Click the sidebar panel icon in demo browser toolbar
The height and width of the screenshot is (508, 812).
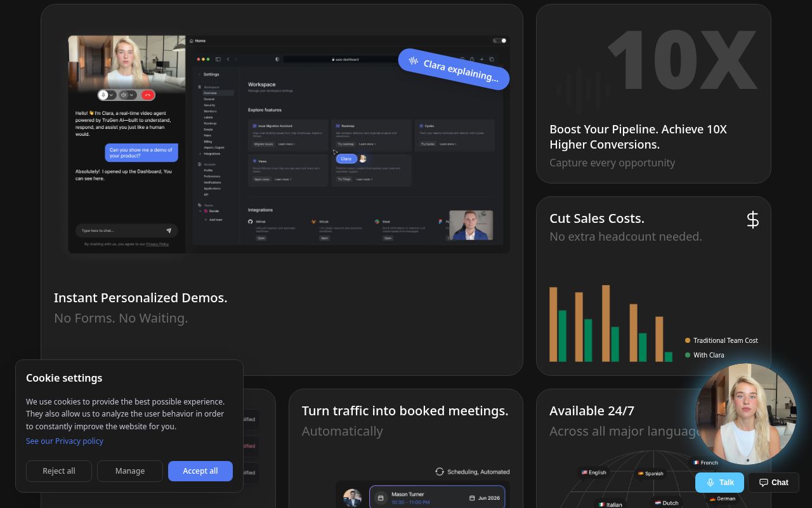(x=218, y=59)
